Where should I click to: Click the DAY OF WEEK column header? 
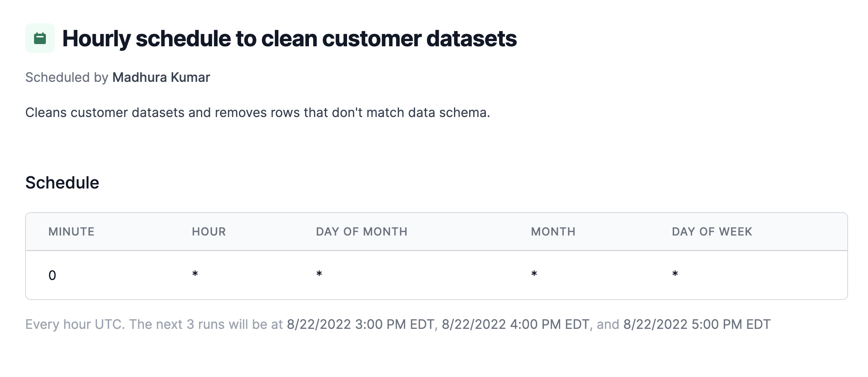point(712,231)
